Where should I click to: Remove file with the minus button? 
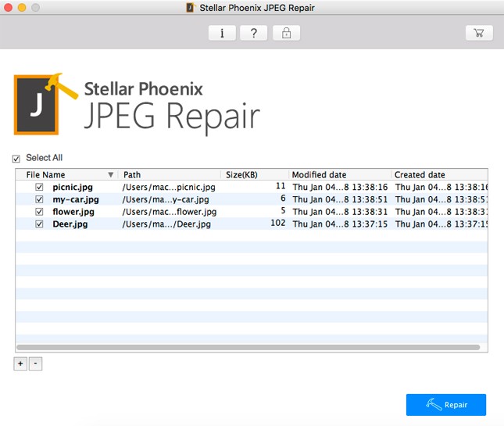click(x=35, y=363)
